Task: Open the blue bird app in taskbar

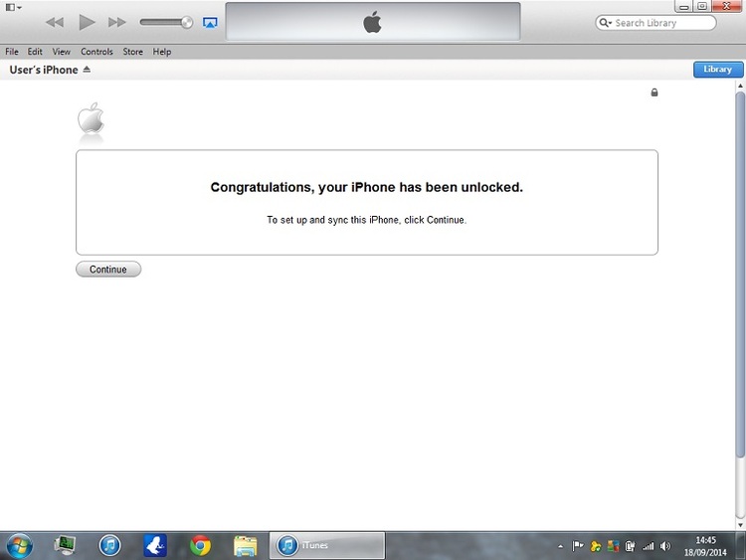Action: tap(155, 545)
